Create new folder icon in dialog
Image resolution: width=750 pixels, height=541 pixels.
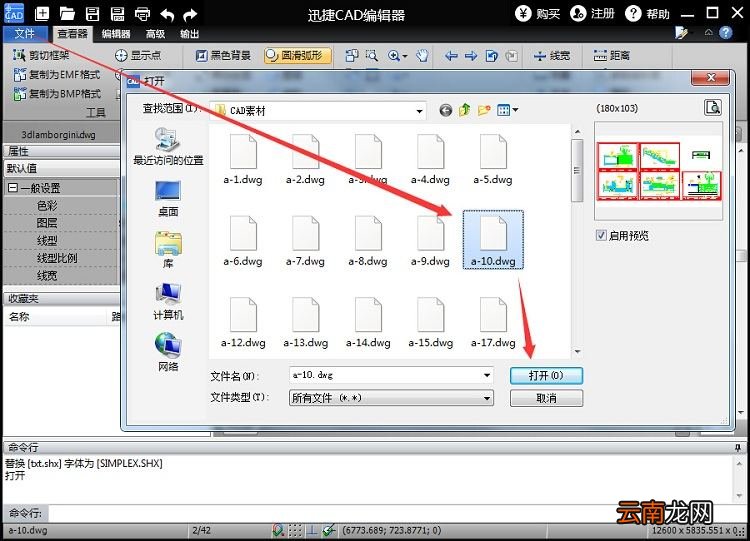pos(484,110)
